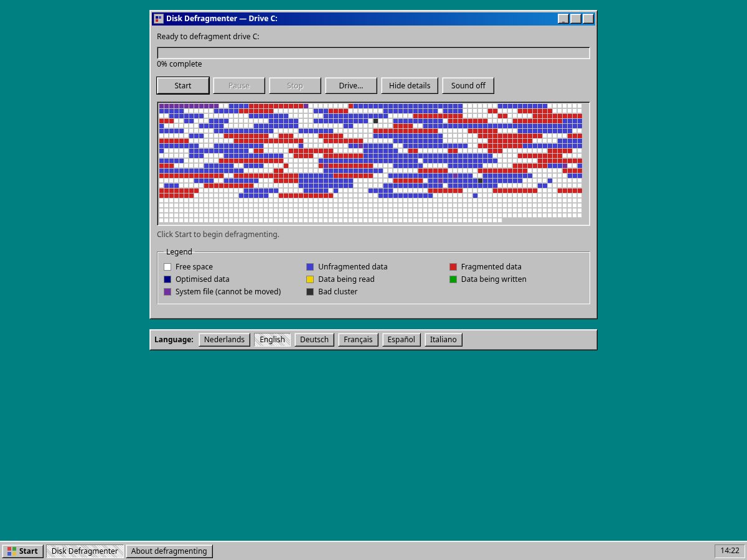Click the Disk Defragmenter title bar icon
The image size is (747, 560).
[159, 19]
